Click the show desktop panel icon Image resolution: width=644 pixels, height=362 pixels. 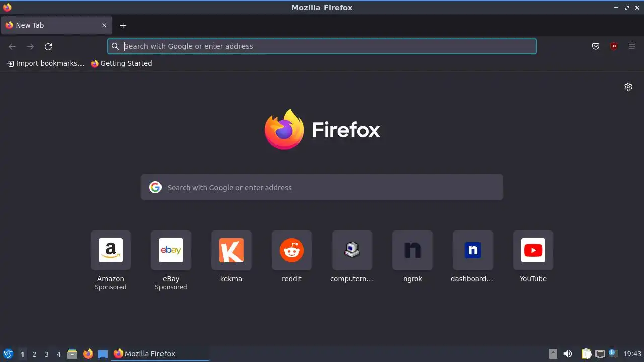[x=103, y=354]
